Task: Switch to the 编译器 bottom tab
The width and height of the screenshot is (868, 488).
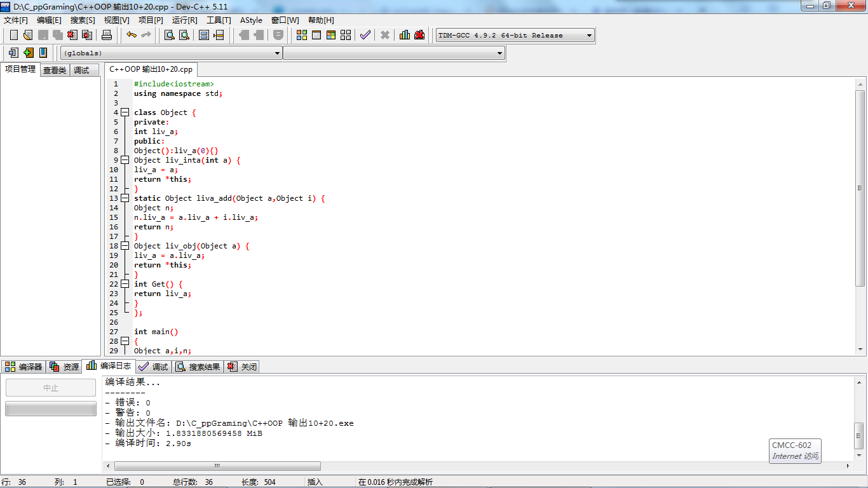Action: [x=24, y=367]
